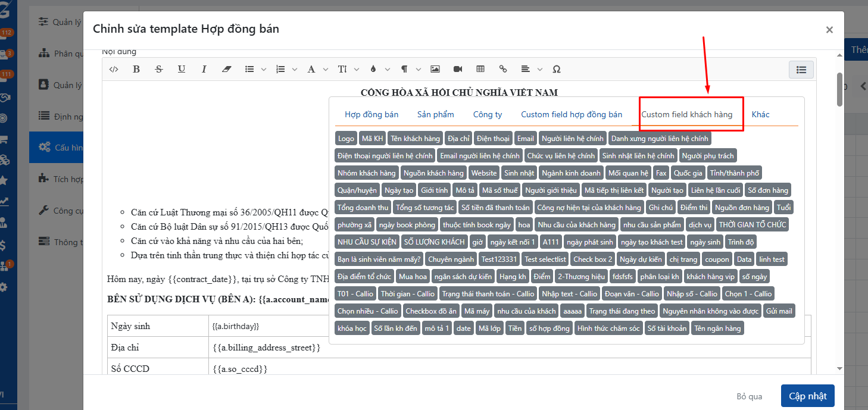Click the Cập nhật button

[808, 396]
